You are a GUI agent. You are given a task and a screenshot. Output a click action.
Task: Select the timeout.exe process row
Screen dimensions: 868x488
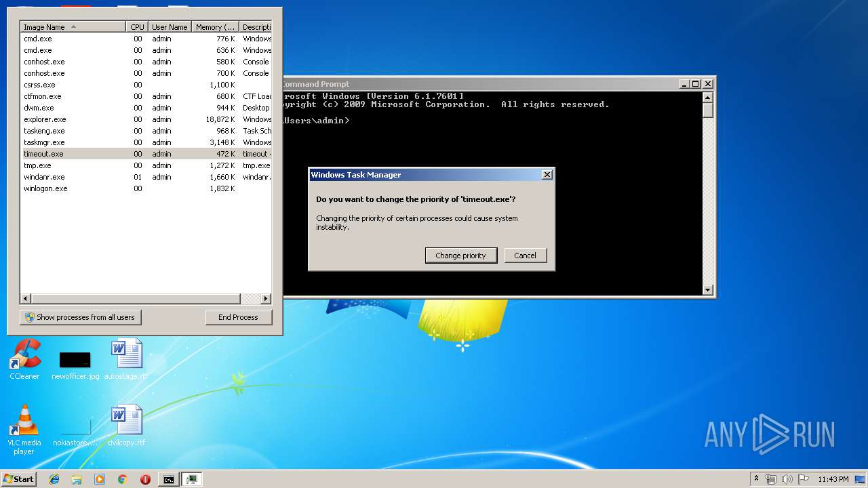pos(146,154)
